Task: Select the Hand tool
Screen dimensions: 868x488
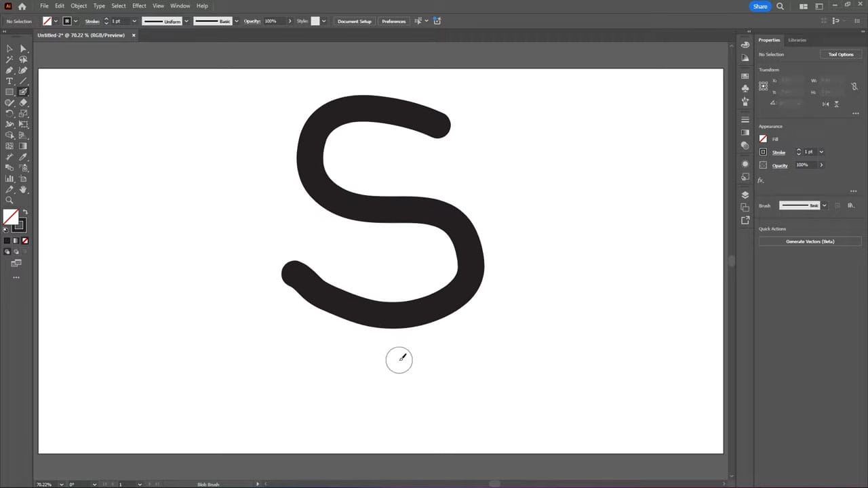Action: 24,188
